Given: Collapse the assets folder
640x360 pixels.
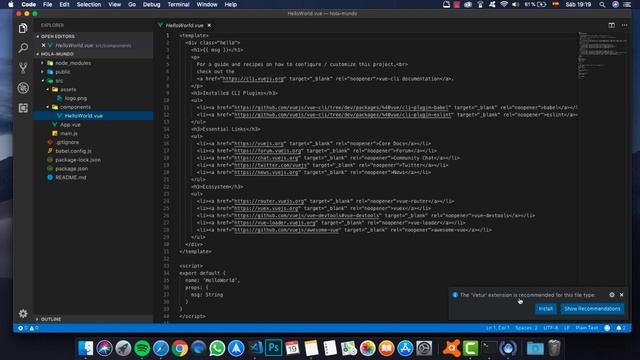Looking at the screenshot, I should tap(68, 89).
